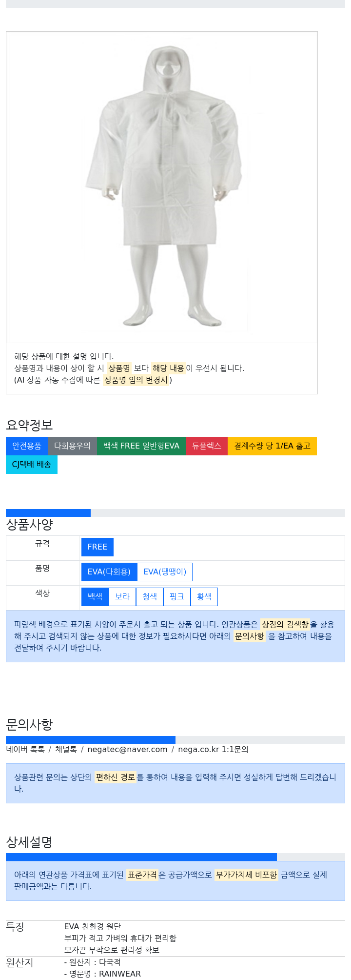Select the 황색 color option
This screenshot has height=980, width=351.
[x=204, y=597]
